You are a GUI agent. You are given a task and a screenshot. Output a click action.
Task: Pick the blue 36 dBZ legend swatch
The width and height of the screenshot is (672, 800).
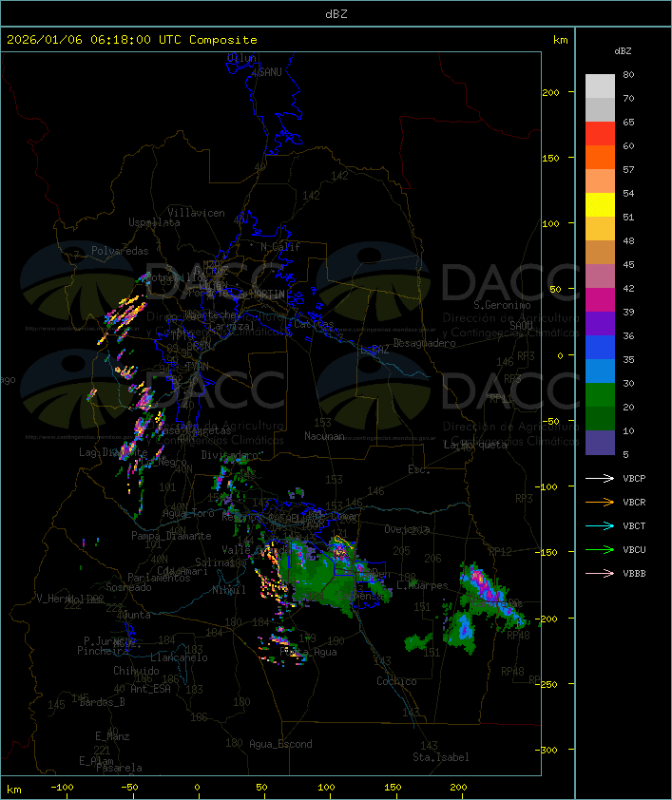tap(600, 348)
